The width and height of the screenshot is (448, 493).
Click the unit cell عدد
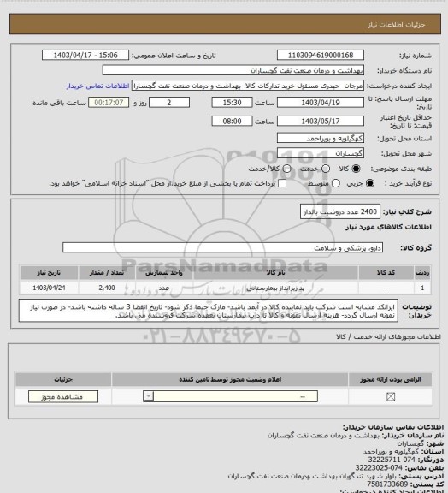tap(164, 288)
